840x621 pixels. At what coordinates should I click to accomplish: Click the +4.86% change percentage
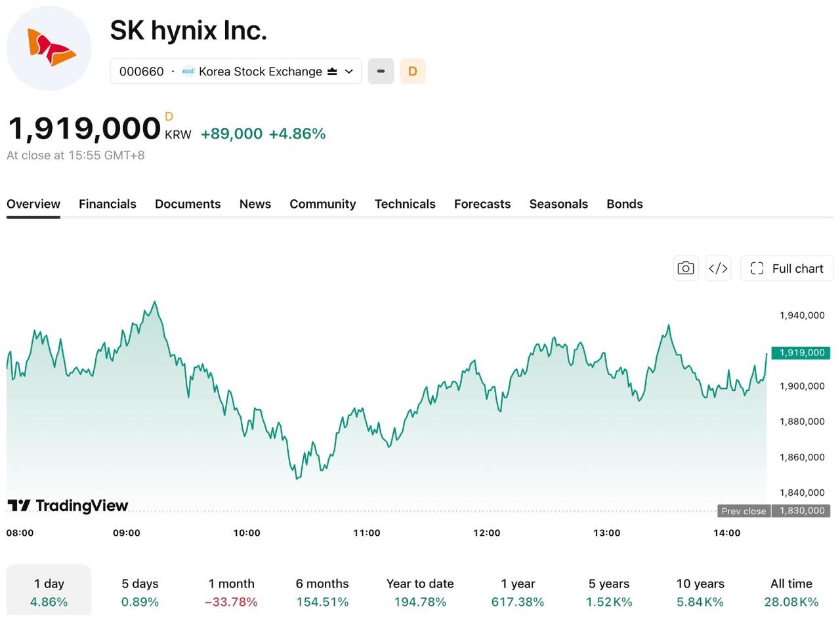tap(297, 134)
